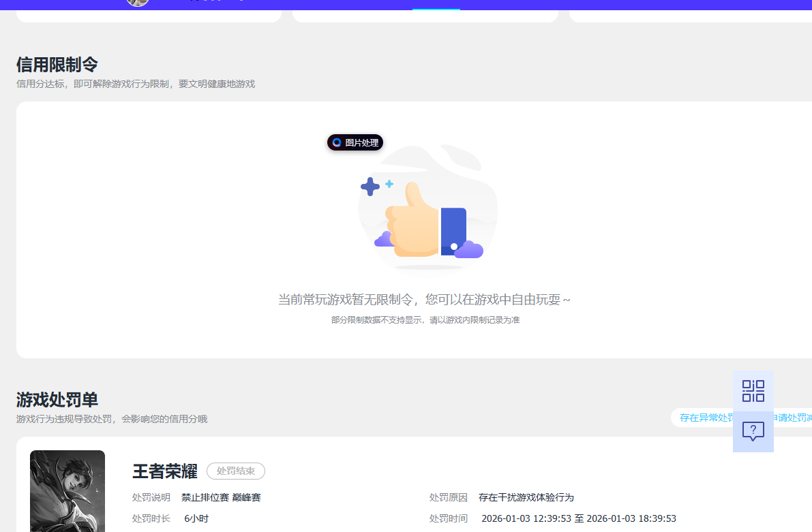The image size is (812, 532).
Task: Click the text 存在干扰游戏体验行为
Action: 526,497
